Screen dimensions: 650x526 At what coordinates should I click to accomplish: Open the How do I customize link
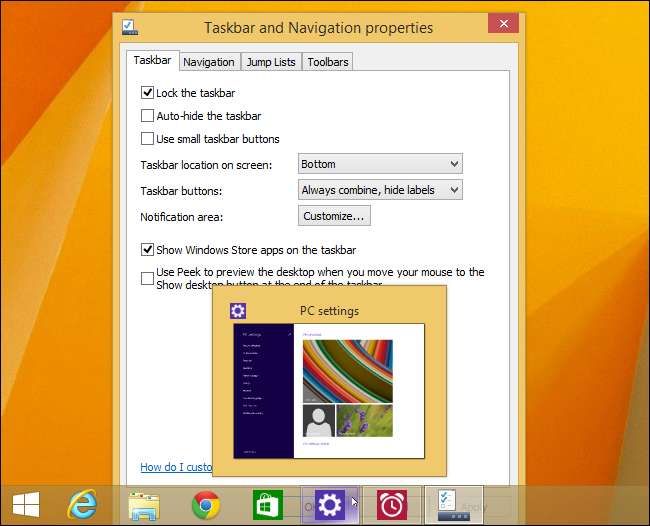click(176, 467)
